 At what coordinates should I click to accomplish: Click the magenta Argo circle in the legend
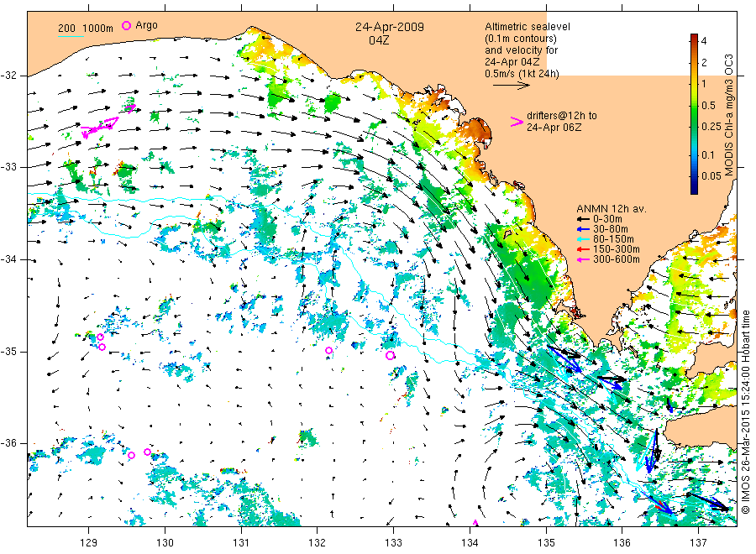coord(126,25)
